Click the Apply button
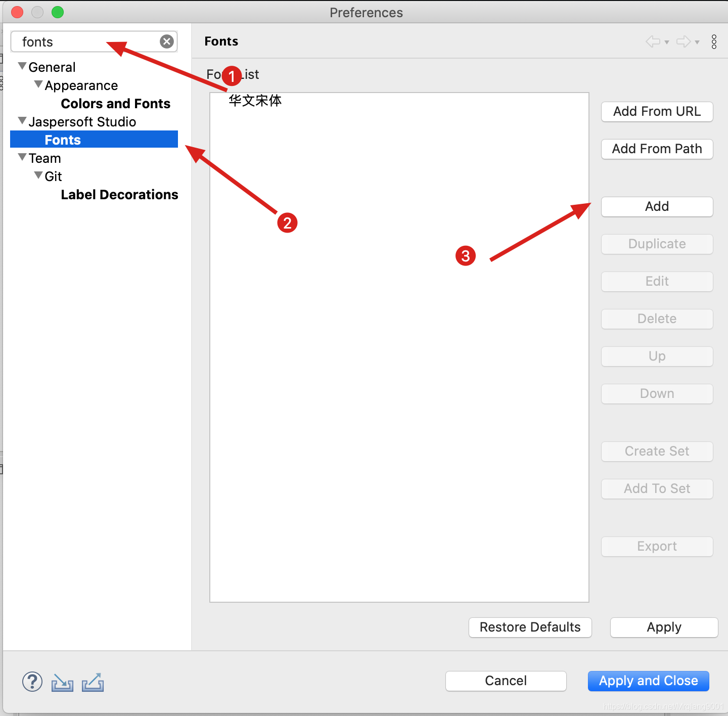This screenshot has height=716, width=728. (664, 628)
